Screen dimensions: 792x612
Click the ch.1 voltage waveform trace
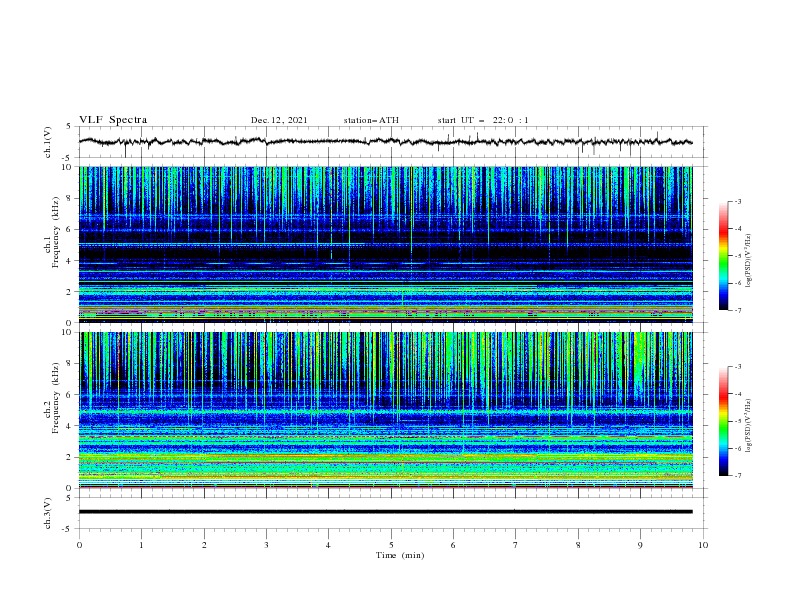pos(385,142)
